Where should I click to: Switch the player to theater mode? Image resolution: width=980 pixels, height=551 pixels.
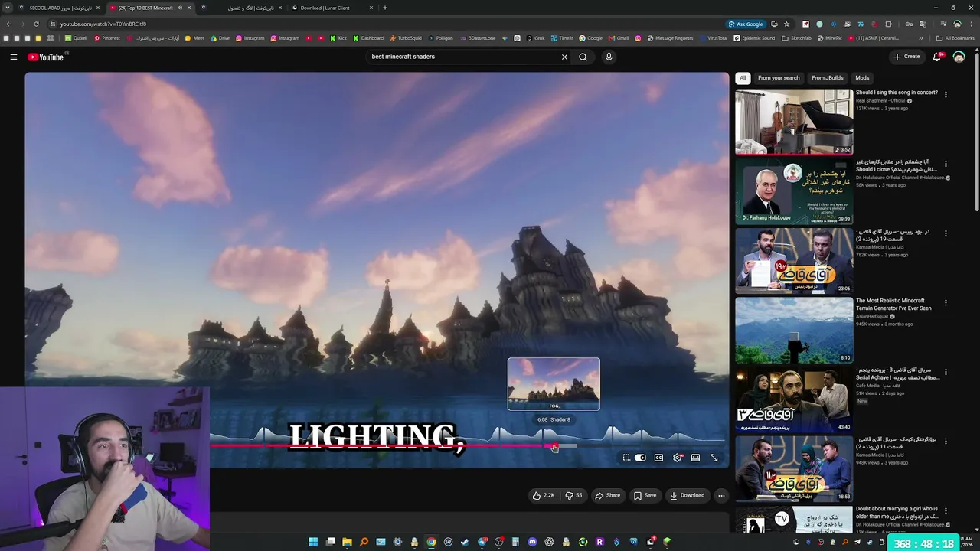click(695, 458)
